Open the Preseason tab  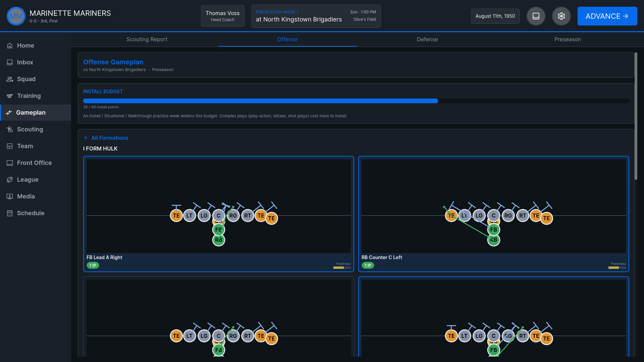(568, 40)
